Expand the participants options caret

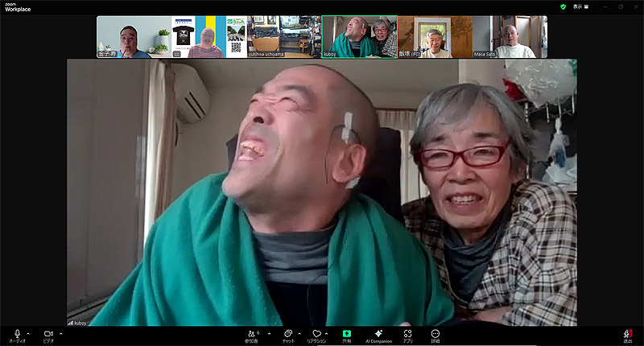pos(266,332)
